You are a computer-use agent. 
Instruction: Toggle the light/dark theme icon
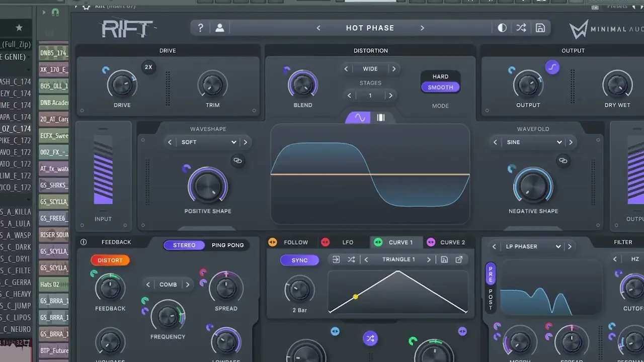(502, 28)
